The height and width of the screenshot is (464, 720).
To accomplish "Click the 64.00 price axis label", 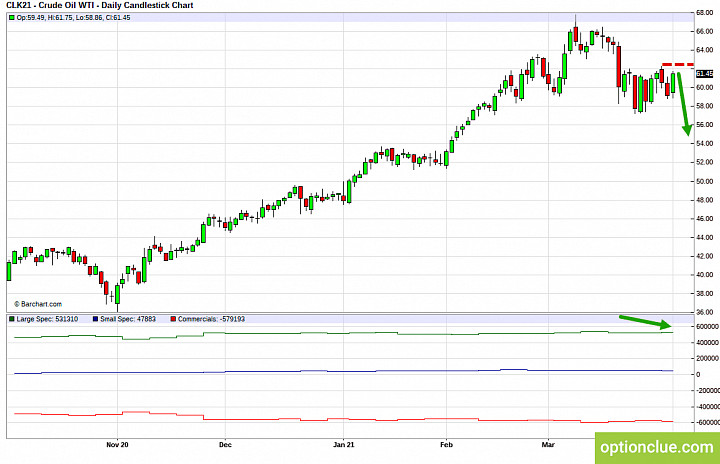I will click(704, 50).
